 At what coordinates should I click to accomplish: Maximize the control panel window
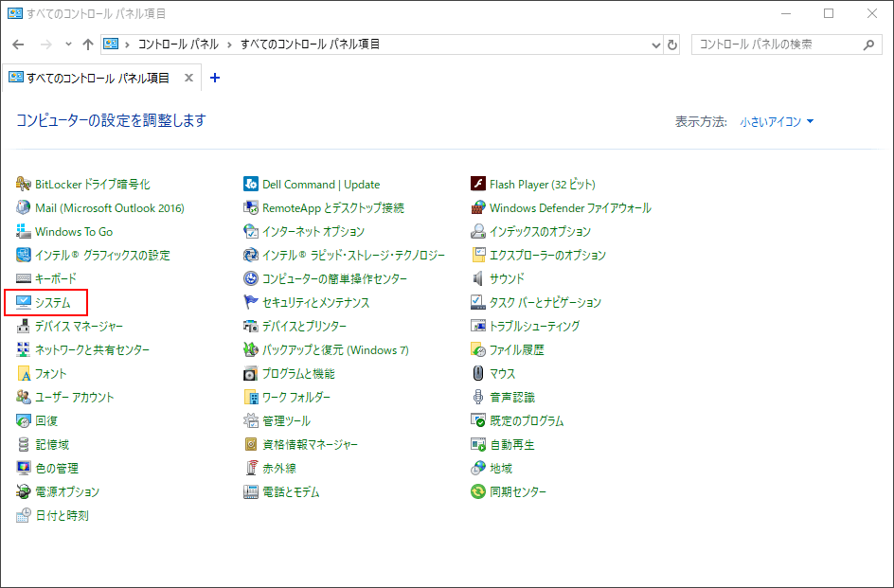(829, 13)
